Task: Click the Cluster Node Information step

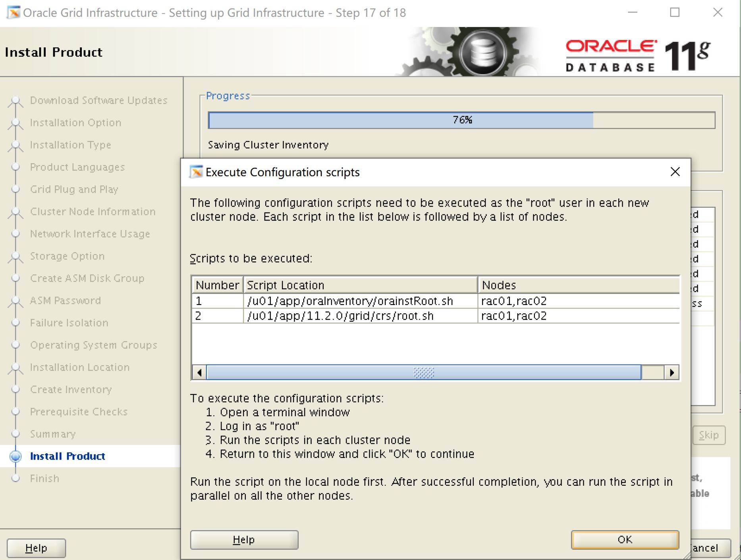Action: point(93,212)
